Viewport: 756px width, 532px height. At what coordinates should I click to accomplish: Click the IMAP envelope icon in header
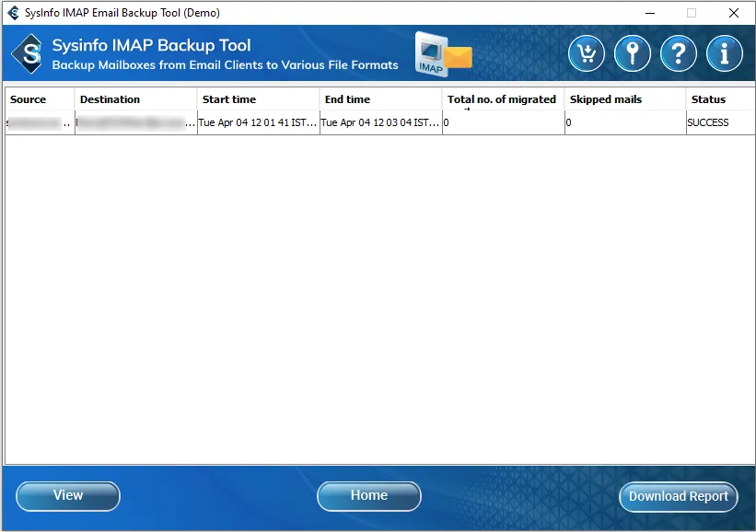[443, 54]
